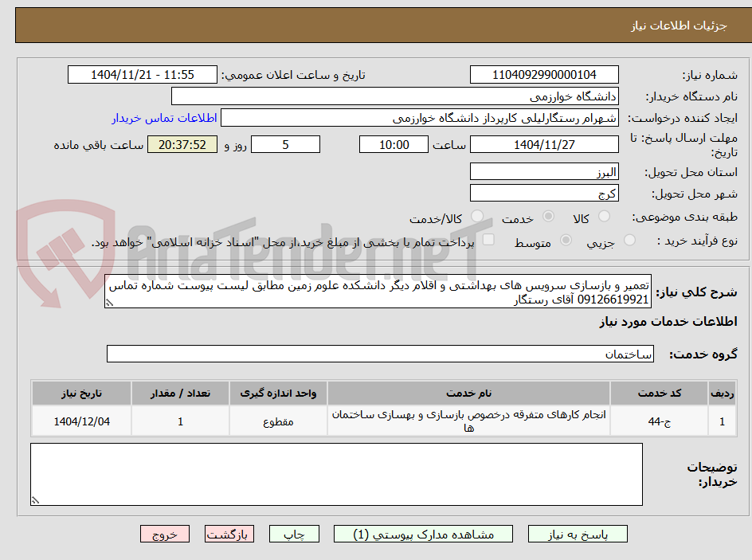752x560 pixels.
Task: Click the general description text area
Action: pos(378,292)
